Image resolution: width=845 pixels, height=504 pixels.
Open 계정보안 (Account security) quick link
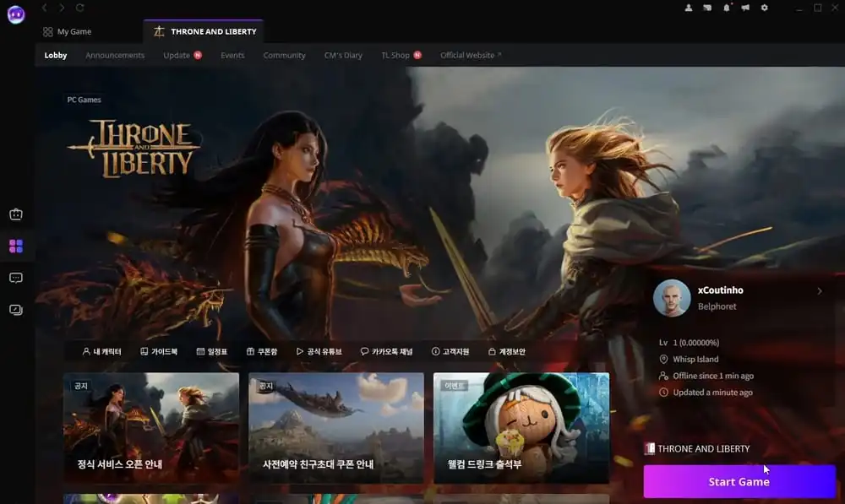(506, 351)
